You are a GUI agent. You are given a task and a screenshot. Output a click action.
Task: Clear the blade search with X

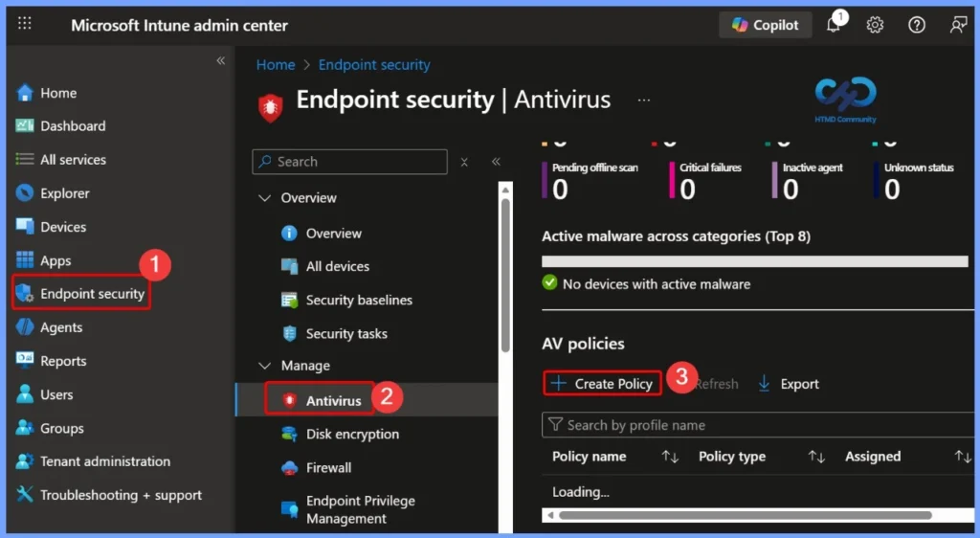[464, 163]
